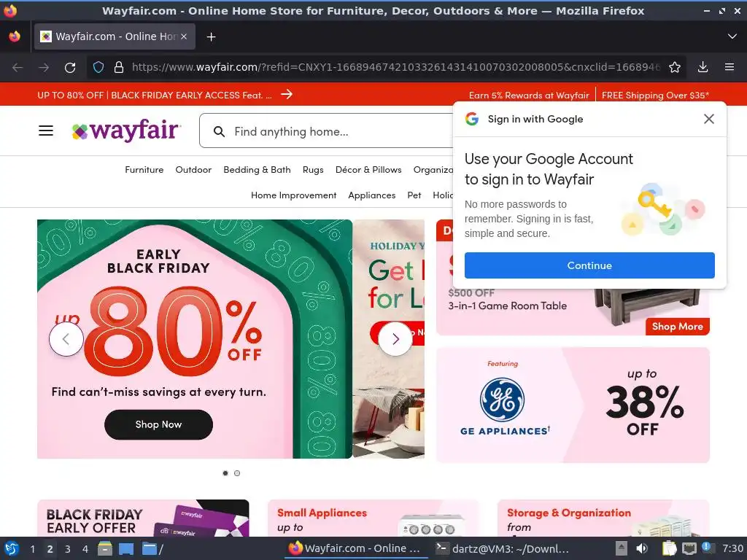Click Continue in Google sign-in popup
Screen dimensions: 747x560
[x=589, y=265]
